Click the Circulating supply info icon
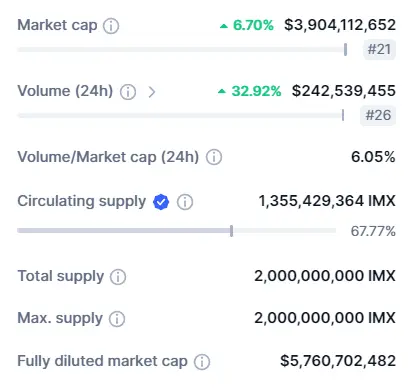Screen dimensions: 409x391 (x=185, y=202)
